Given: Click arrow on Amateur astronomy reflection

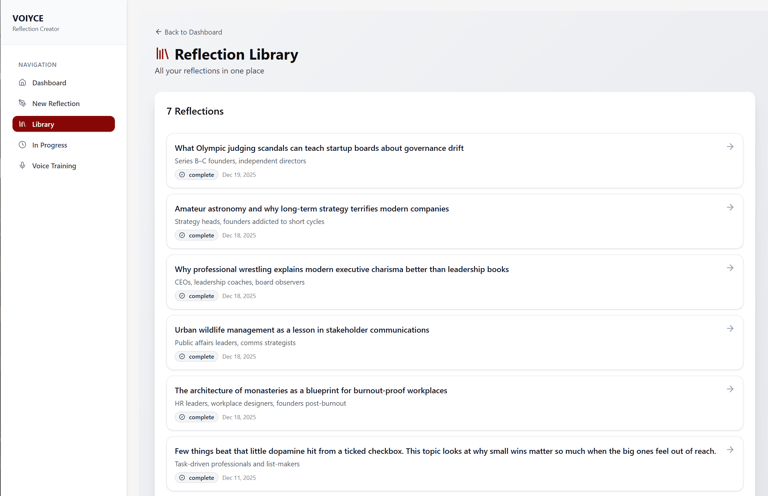Looking at the screenshot, I should (730, 207).
